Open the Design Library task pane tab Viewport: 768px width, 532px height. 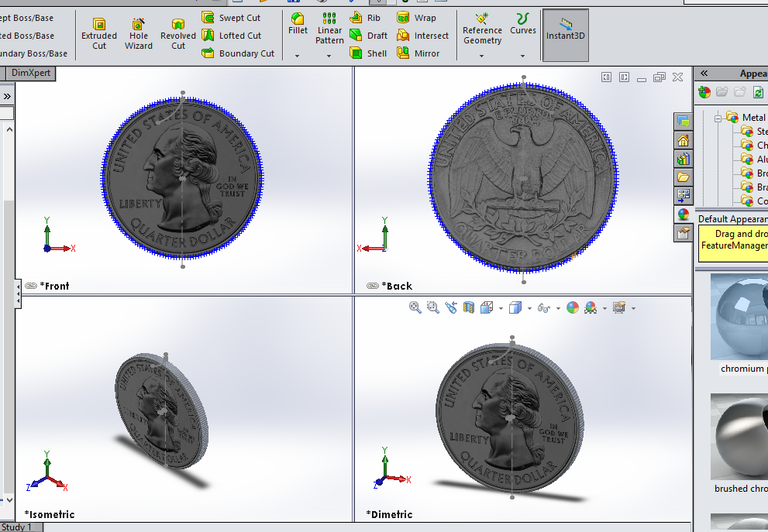[683, 159]
